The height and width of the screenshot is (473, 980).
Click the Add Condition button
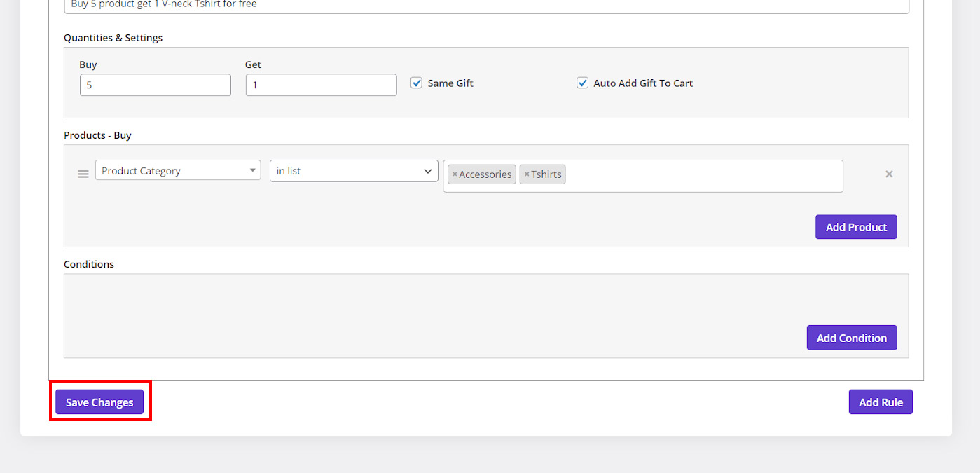coord(851,338)
